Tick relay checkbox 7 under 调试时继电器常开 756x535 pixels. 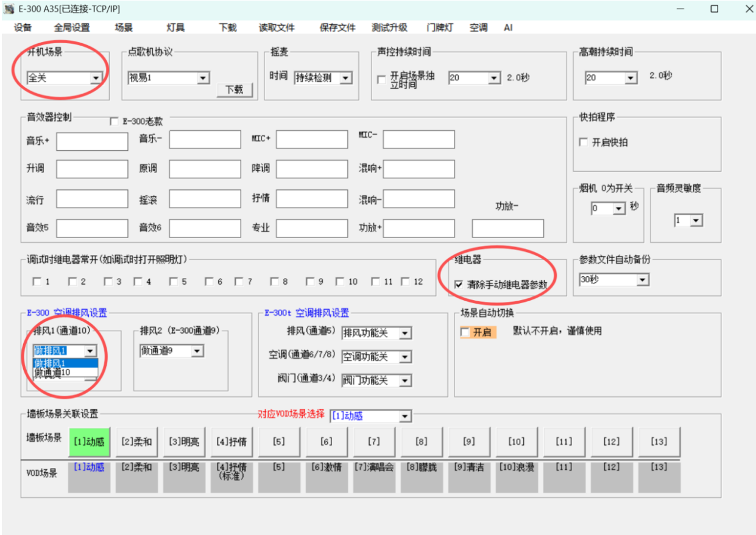240,281
